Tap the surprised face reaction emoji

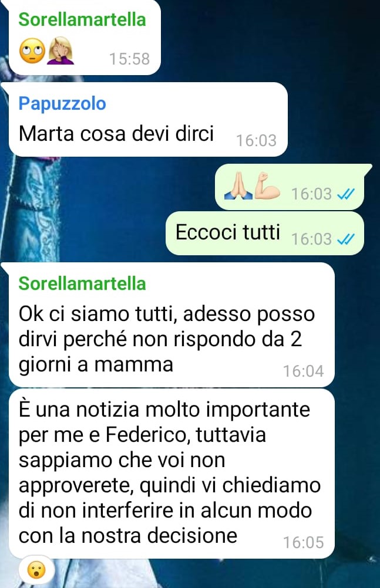36,570
